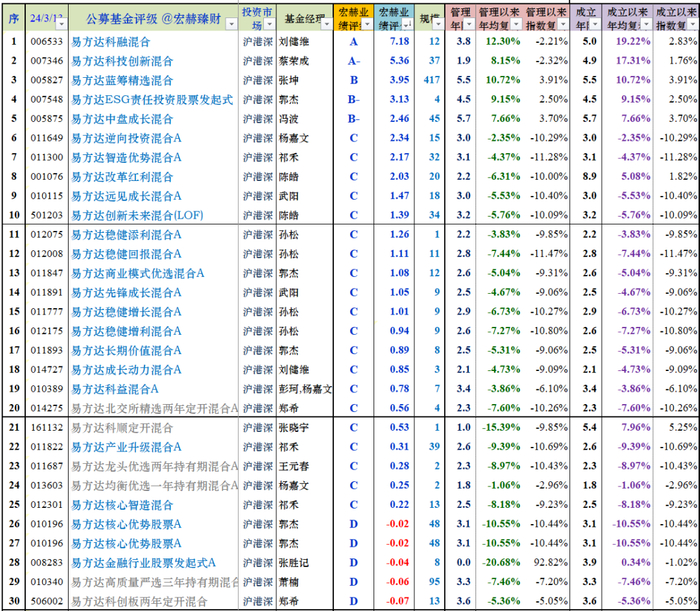Image resolution: width=700 pixels, height=611 pixels.
Task: Open fund 易方达创新未来混合(LOF)
Action: tap(138, 215)
